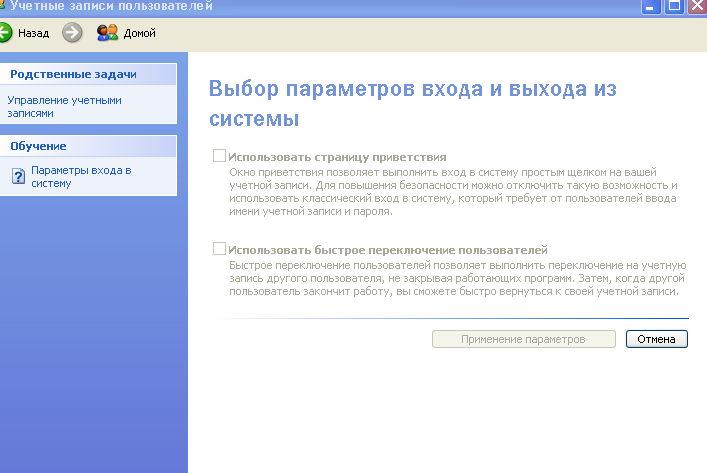Click the Отмена button
This screenshot has width=707, height=473.
tap(657, 339)
